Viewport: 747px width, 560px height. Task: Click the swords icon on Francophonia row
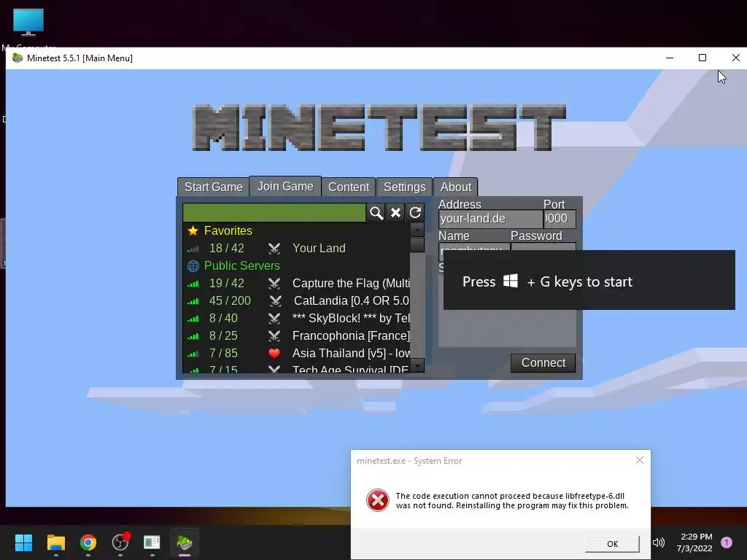point(274,335)
